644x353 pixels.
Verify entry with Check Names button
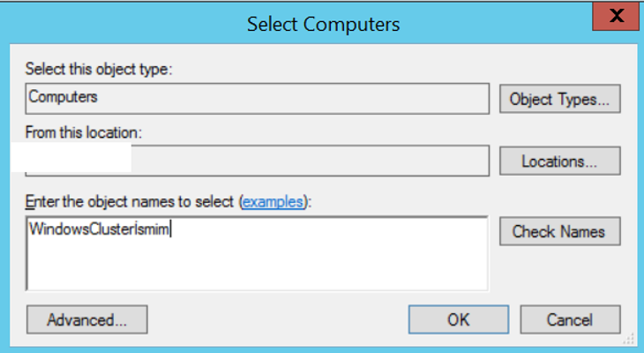coord(560,231)
